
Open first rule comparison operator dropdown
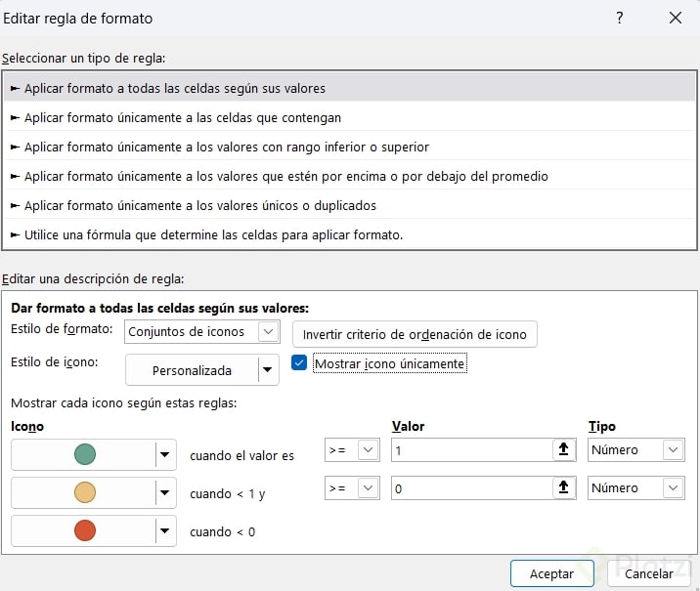(x=368, y=450)
